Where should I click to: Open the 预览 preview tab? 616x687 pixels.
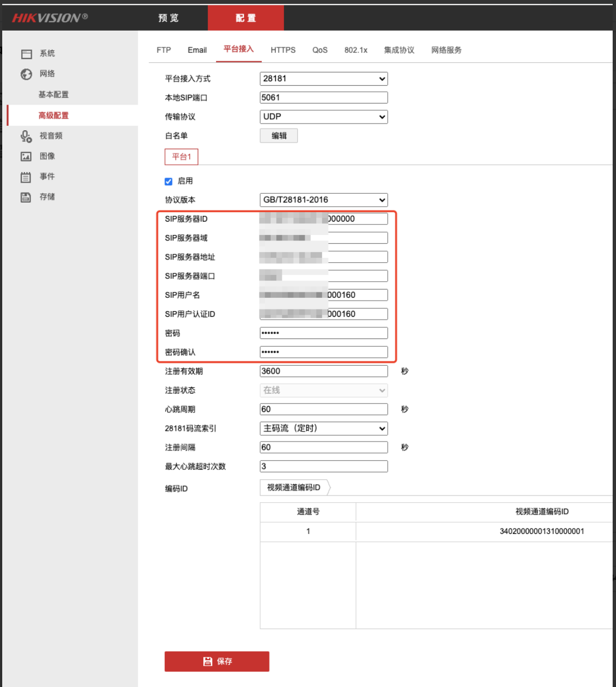pos(168,18)
